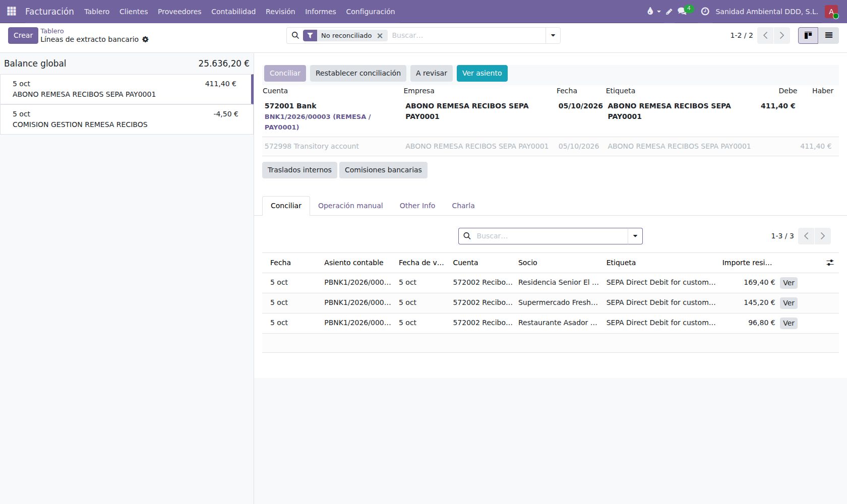The width and height of the screenshot is (847, 504).
Task: Expand the top search options dropdown
Action: 553,35
